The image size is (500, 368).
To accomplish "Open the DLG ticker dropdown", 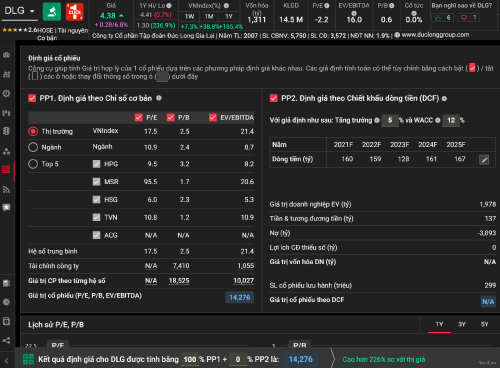I will (x=19, y=11).
